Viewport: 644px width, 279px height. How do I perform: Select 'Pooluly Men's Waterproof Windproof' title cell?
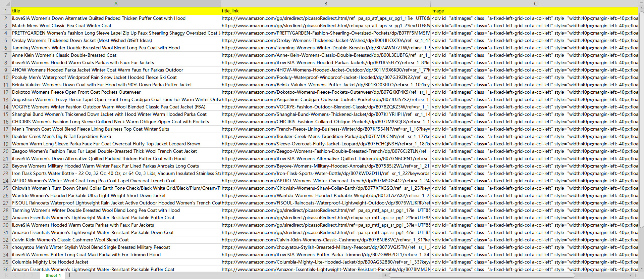(116, 77)
